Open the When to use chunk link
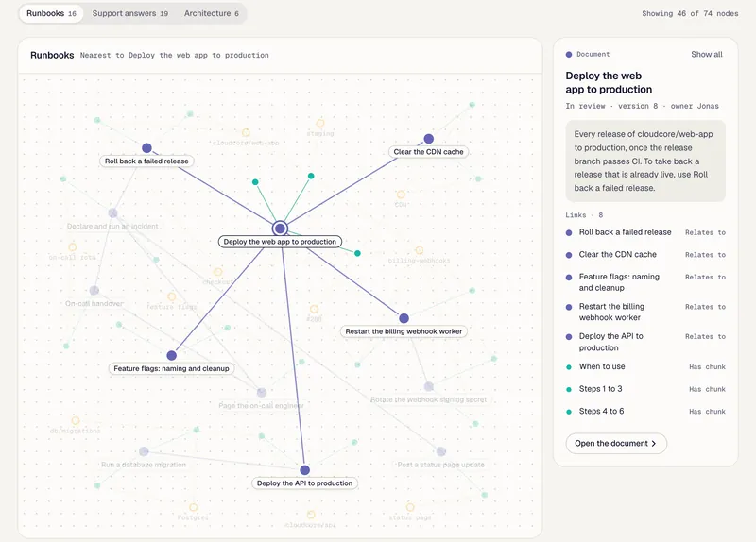756x542 pixels. click(x=645, y=366)
